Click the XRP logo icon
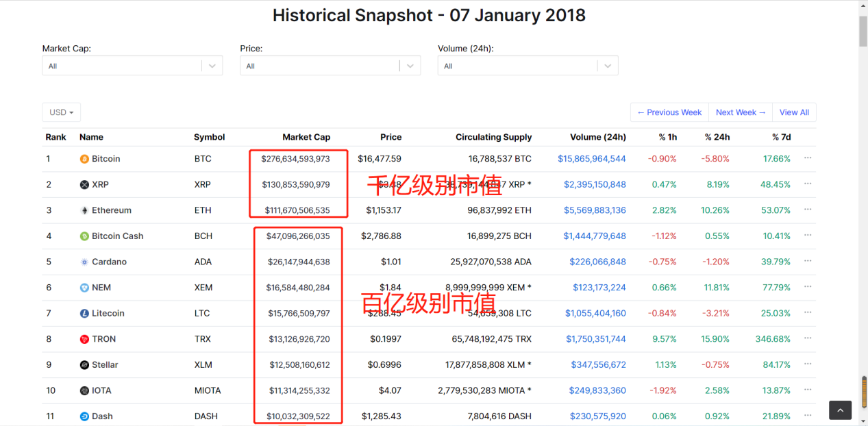Image resolution: width=868 pixels, height=426 pixels. (x=85, y=184)
